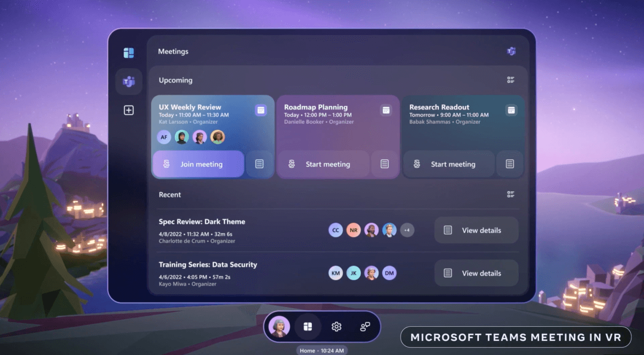Screen dimensions: 644x355
Task: Start the Research Readout meeting
Action: pyautogui.click(x=449, y=164)
